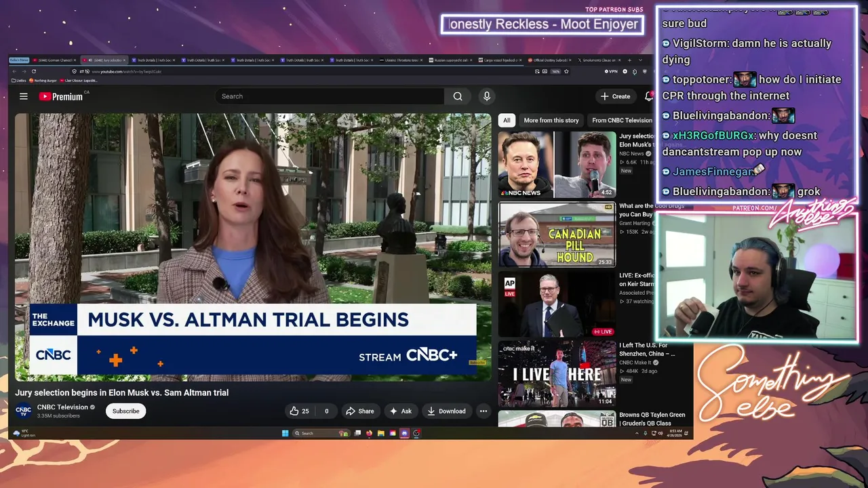Viewport: 868px width, 488px height.
Task: Subscribe to CNBC Television
Action: [x=125, y=411]
